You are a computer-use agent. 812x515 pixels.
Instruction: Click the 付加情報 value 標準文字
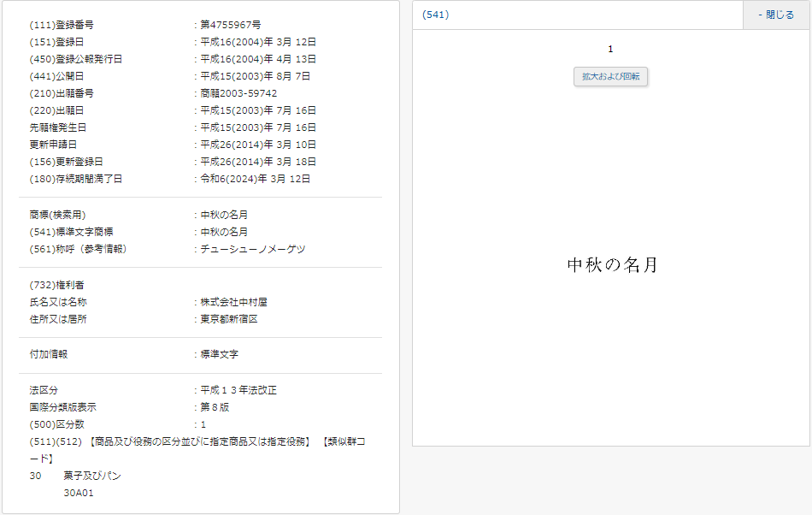[220, 354]
